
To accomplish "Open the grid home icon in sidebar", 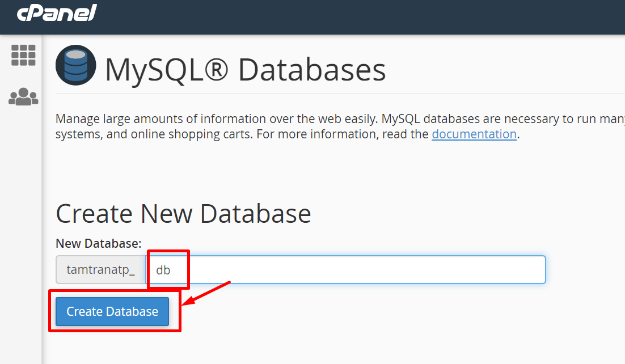I will [23, 55].
